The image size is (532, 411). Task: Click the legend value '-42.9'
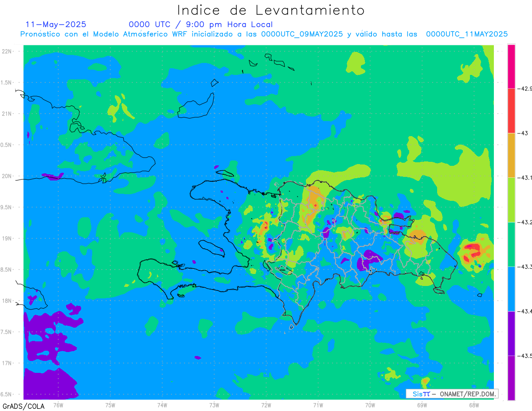coord(524,89)
